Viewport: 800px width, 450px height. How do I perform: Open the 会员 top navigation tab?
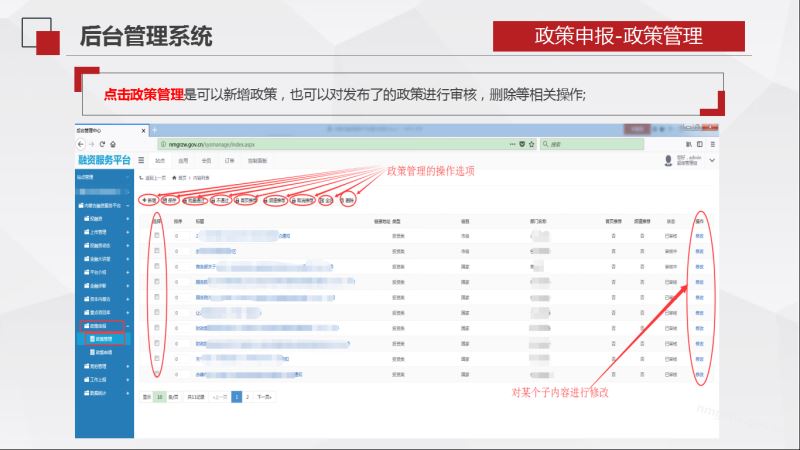206,160
